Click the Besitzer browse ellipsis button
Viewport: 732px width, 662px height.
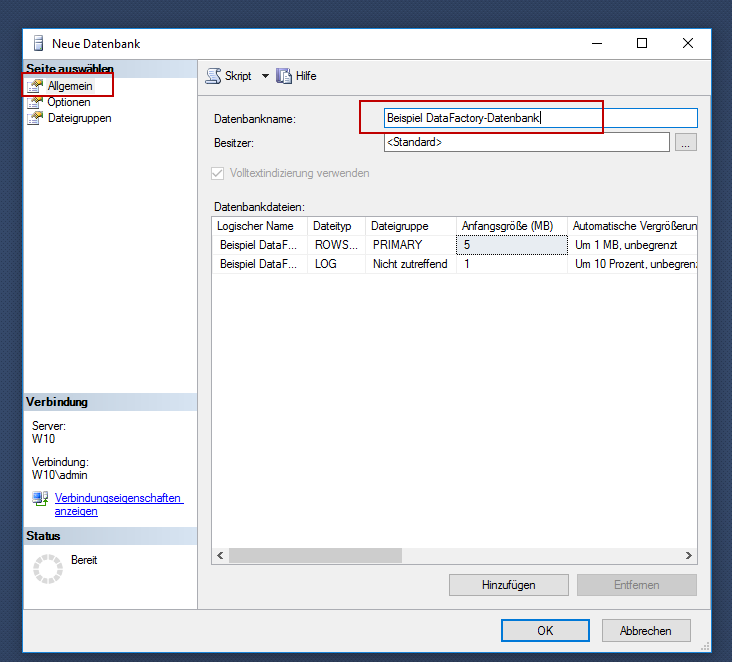coord(685,143)
